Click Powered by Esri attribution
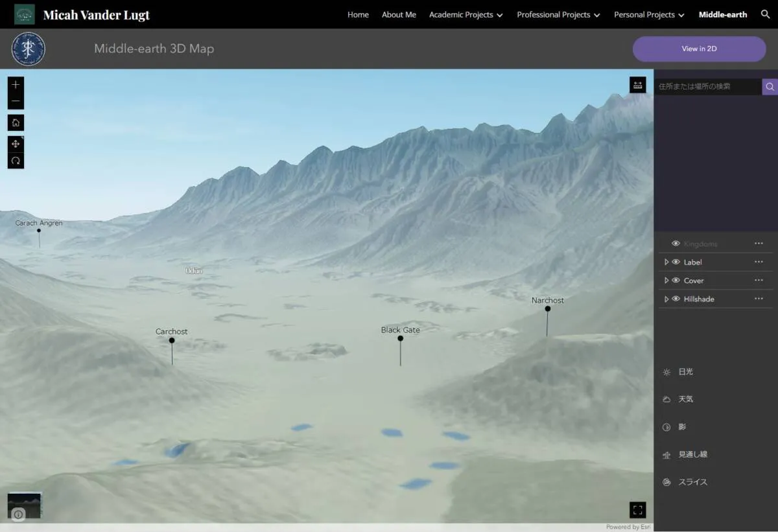This screenshot has height=532, width=778. (x=628, y=527)
